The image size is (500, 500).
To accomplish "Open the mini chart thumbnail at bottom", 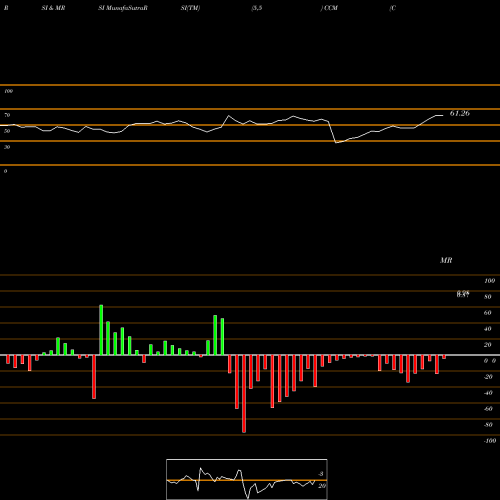I will [247, 479].
